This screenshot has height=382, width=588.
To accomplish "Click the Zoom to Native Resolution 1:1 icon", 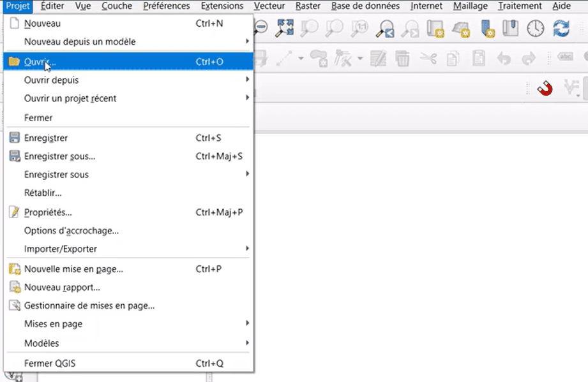I will point(359,28).
